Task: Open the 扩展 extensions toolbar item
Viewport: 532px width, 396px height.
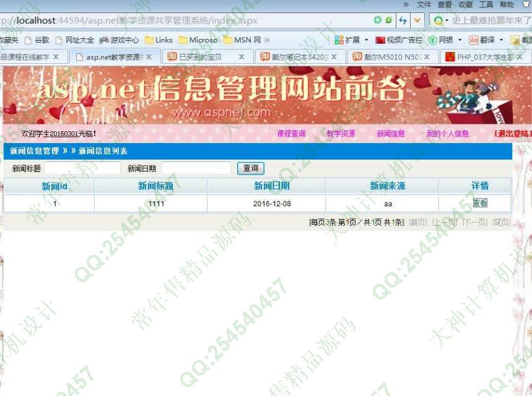Action: [x=347, y=40]
